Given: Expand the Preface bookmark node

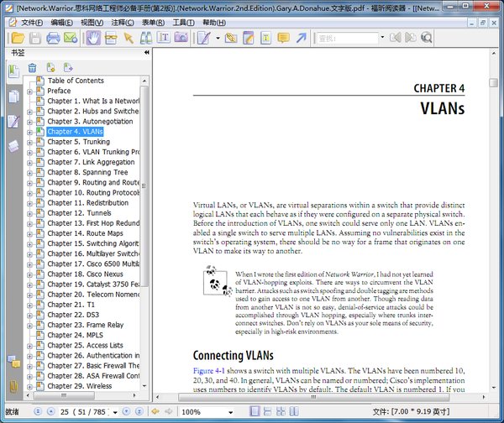Looking at the screenshot, I should pos(29,91).
